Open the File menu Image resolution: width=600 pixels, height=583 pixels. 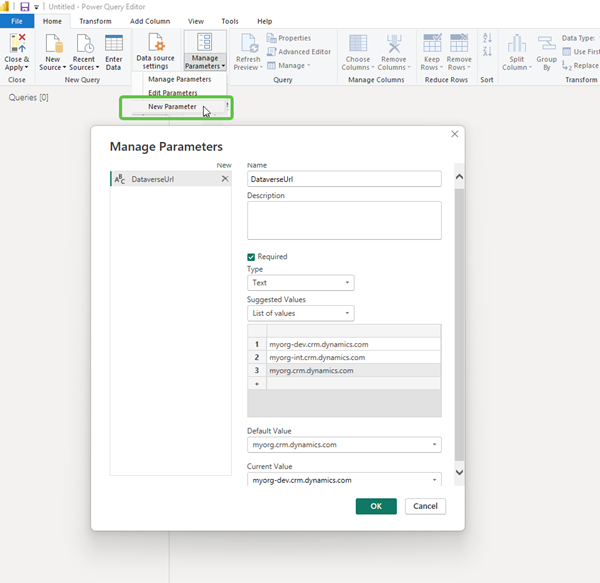pos(17,21)
